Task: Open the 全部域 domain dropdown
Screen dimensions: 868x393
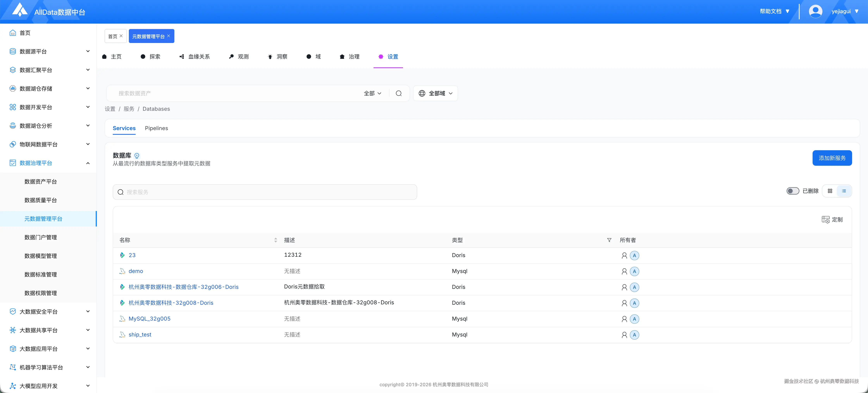Action: (x=435, y=93)
